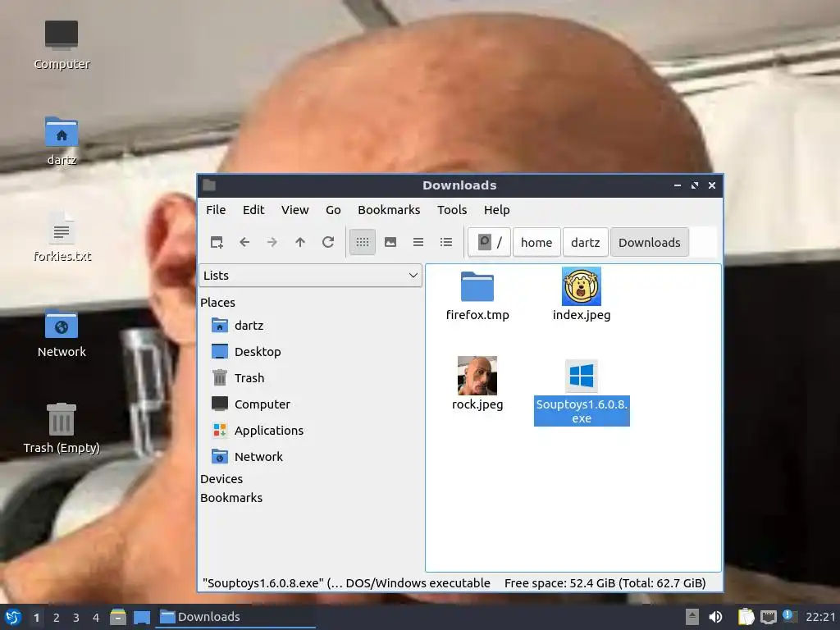Click the show desktop taskbar icon
The height and width of the screenshot is (630, 840).
tap(141, 617)
